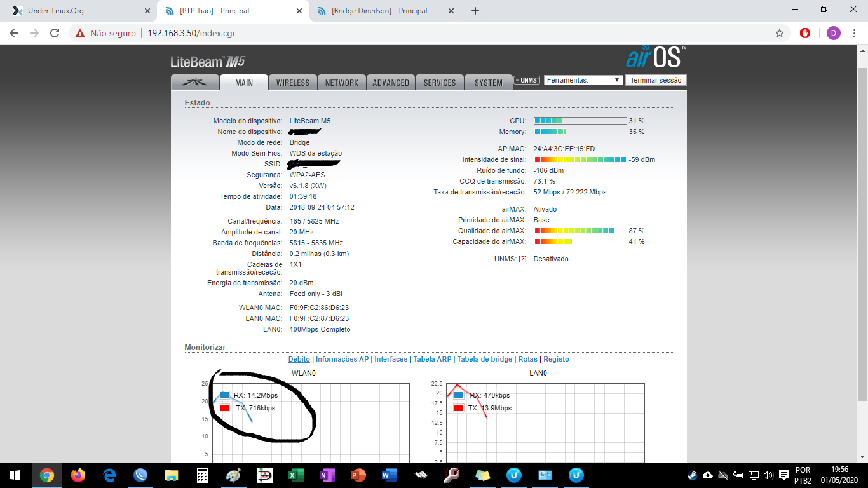Switch to the MAIN tab

click(x=244, y=83)
